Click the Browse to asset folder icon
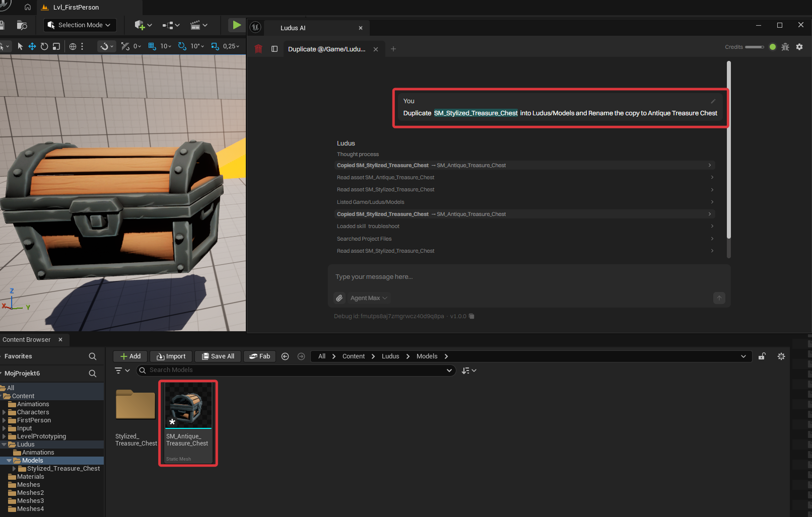The image size is (812, 517). (22, 25)
